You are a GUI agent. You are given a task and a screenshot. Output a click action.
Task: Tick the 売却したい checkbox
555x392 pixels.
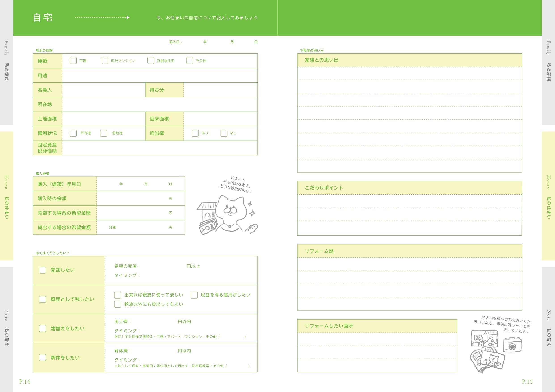point(43,270)
